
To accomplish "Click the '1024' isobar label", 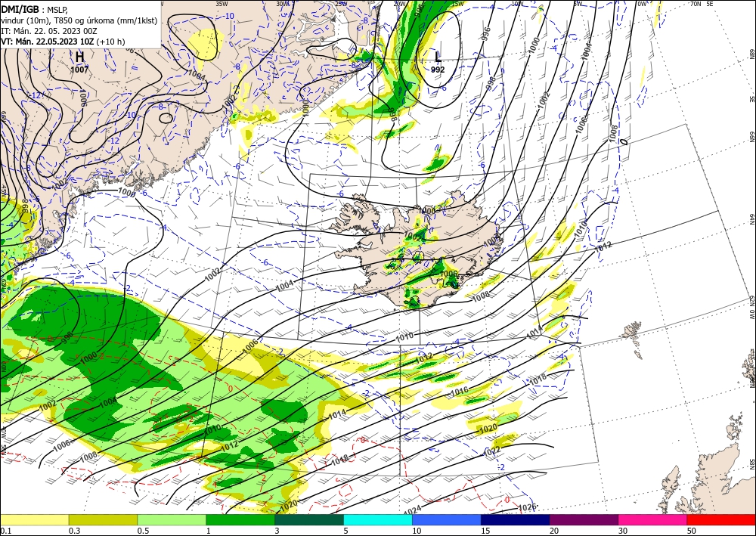I will pyautogui.click(x=412, y=510).
